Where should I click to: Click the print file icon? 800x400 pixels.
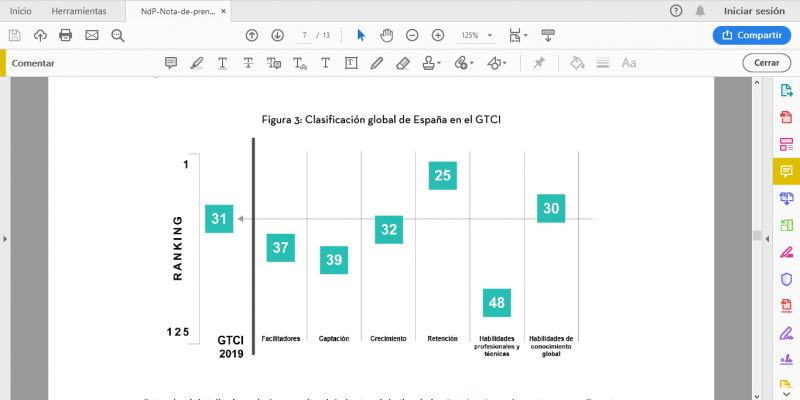pos(66,35)
